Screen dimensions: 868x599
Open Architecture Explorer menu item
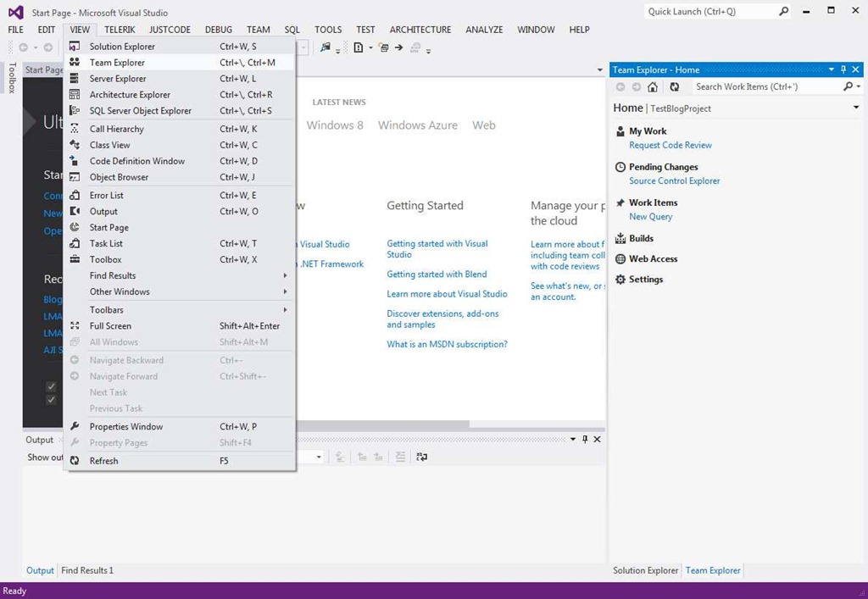tap(180, 95)
